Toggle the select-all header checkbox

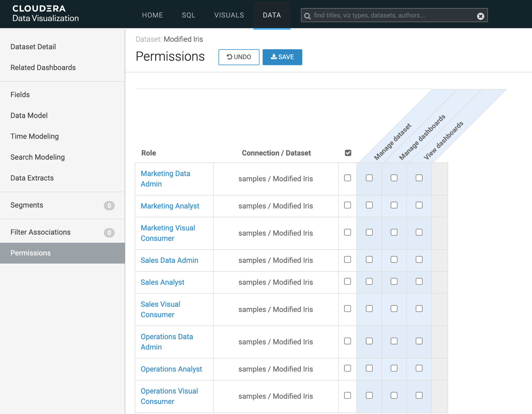[348, 153]
